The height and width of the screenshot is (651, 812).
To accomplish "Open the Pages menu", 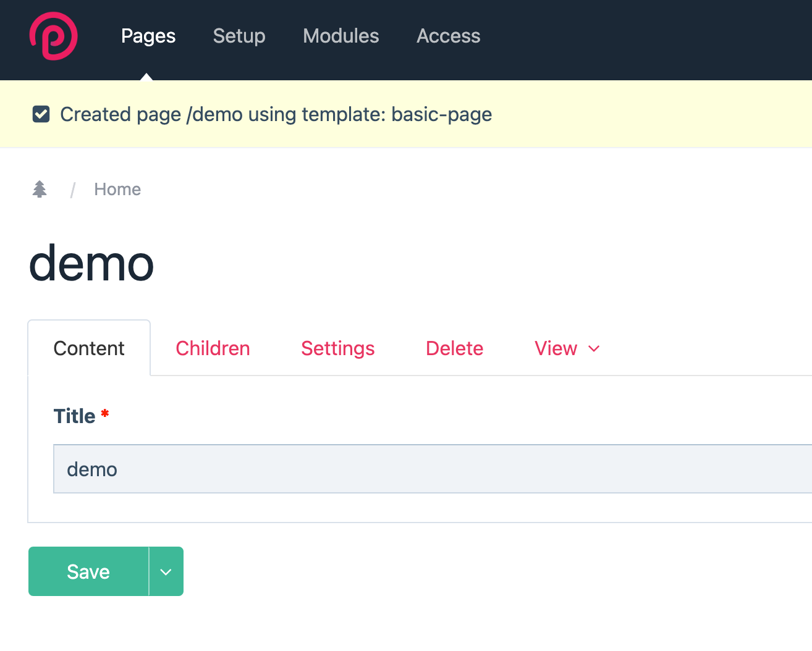I will click(x=148, y=36).
